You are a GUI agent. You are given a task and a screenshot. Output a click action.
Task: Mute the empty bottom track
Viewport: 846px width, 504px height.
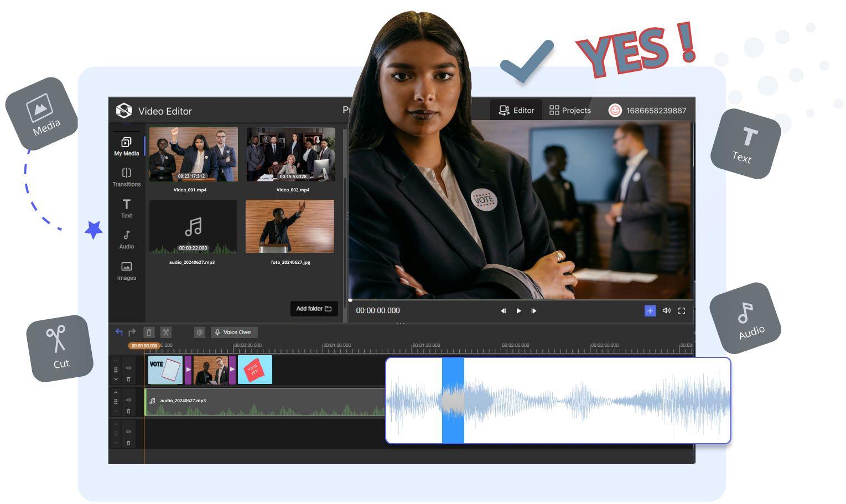[128, 432]
